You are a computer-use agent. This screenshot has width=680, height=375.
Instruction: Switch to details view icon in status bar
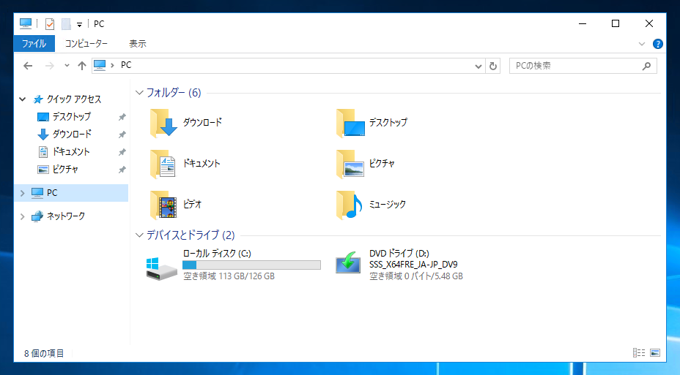pos(638,353)
